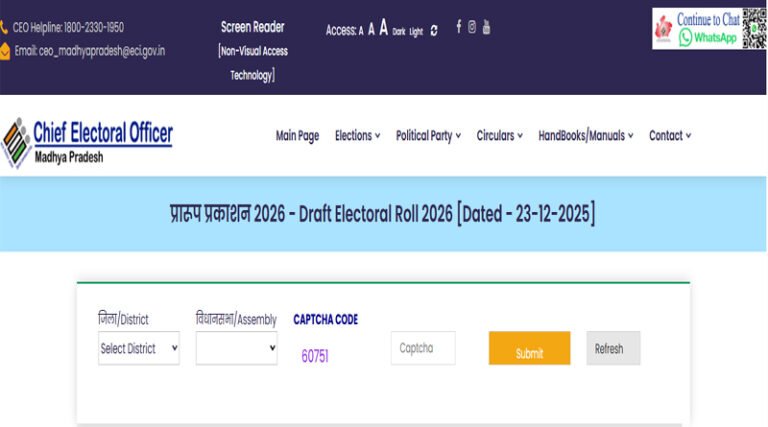
Task: Open the Main Page menu item
Action: pyautogui.click(x=297, y=136)
